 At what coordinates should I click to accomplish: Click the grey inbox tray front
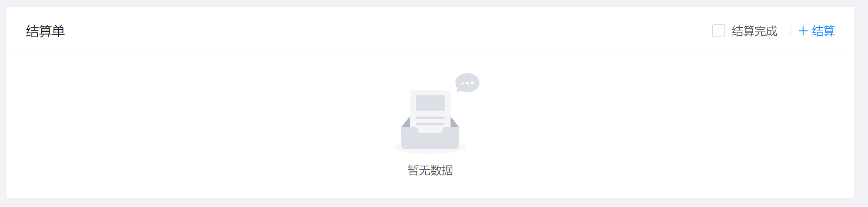[430, 139]
